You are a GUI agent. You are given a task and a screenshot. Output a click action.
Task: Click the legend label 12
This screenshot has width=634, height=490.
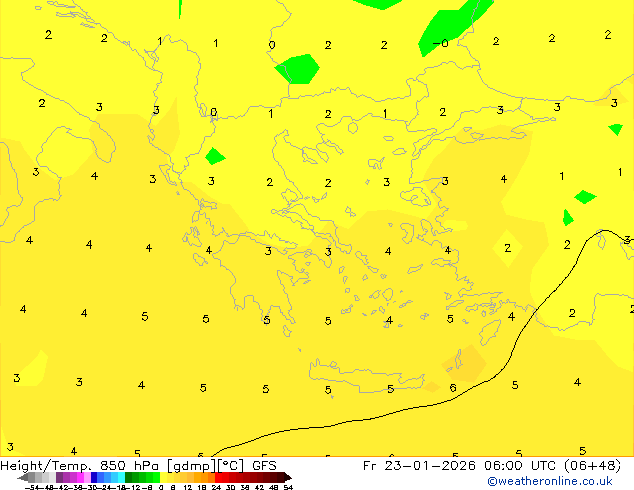[188, 487]
